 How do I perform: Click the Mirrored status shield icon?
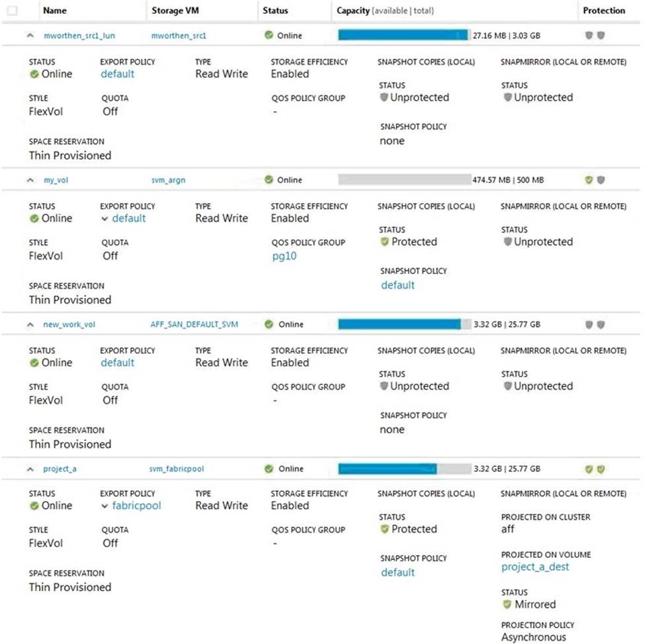tap(507, 604)
